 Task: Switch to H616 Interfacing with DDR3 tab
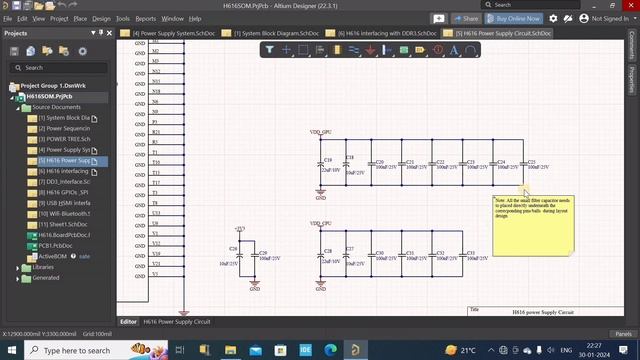(x=382, y=33)
